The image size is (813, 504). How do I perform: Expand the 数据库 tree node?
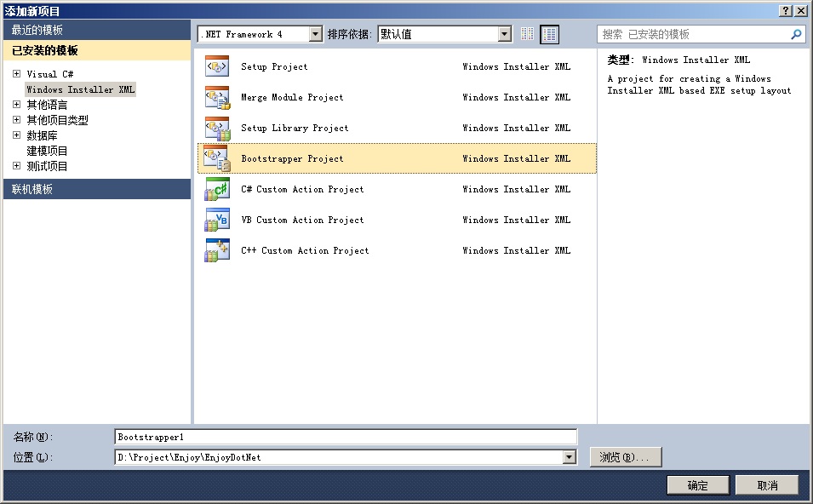pyautogui.click(x=16, y=135)
